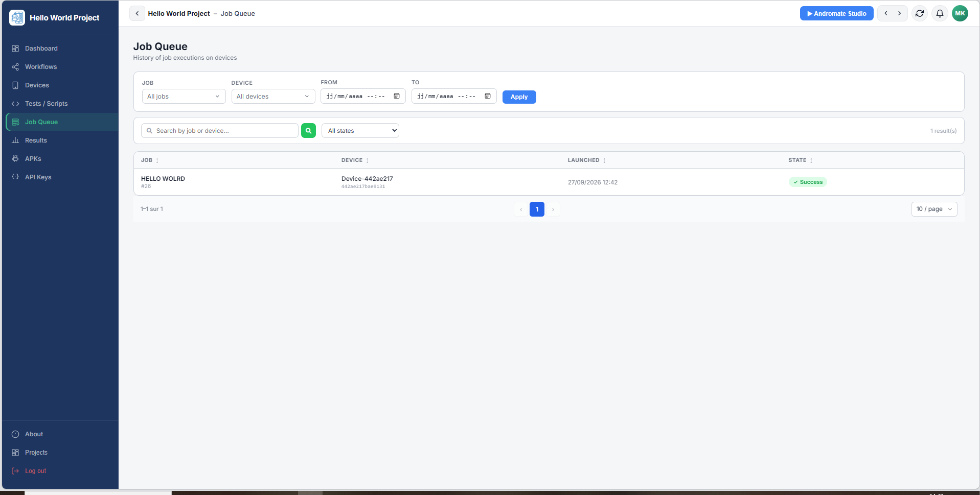Open the FROM calendar picker icon

coord(397,97)
